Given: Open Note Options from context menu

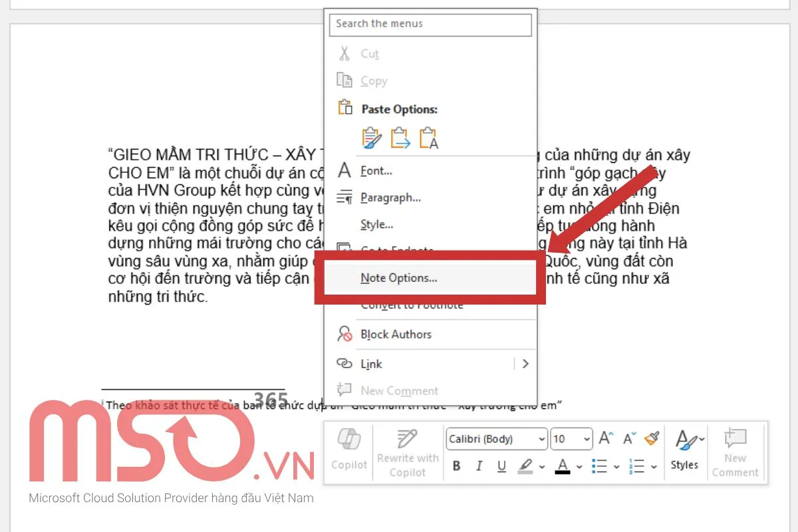Looking at the screenshot, I should 398,278.
